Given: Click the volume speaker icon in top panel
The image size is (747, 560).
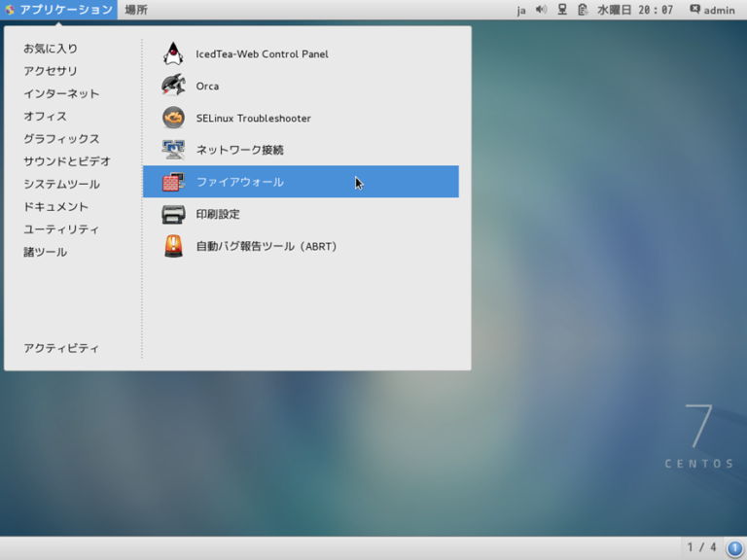Looking at the screenshot, I should 541,10.
